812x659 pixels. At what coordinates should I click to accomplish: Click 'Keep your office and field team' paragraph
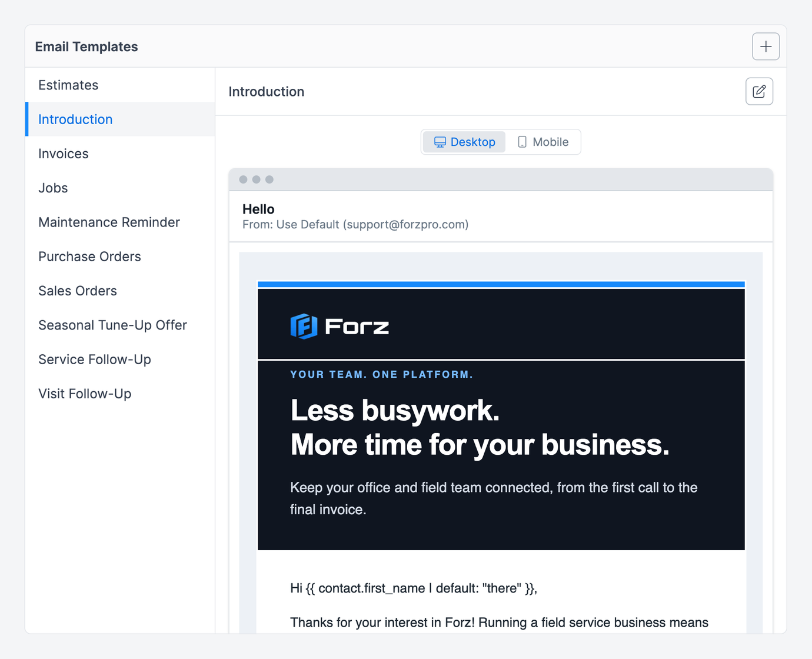click(494, 498)
